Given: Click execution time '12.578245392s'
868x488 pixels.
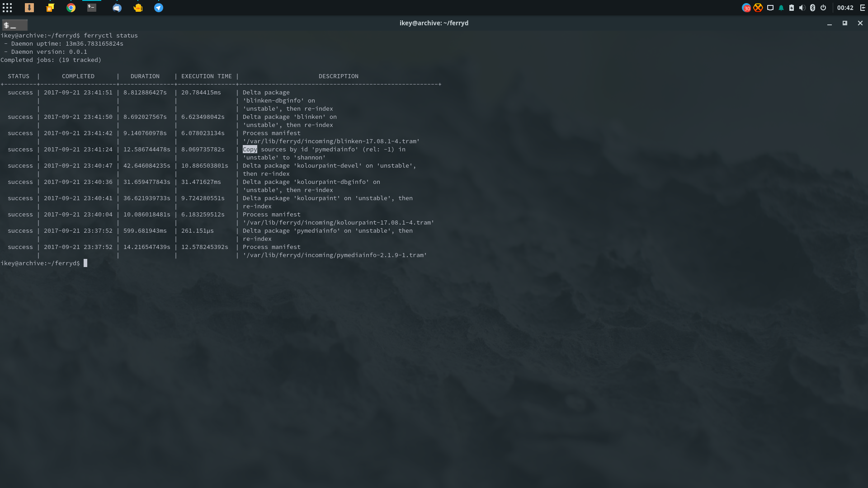Looking at the screenshot, I should point(205,247).
